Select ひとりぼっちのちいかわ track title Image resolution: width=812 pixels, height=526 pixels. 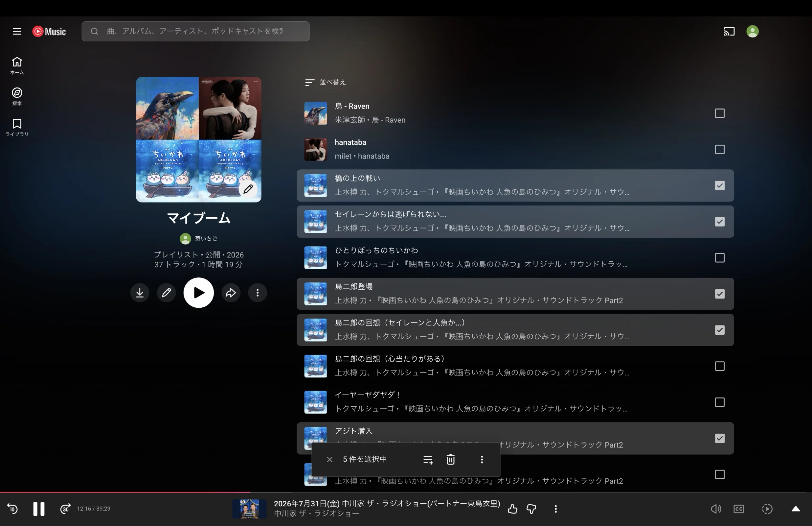[376, 251]
